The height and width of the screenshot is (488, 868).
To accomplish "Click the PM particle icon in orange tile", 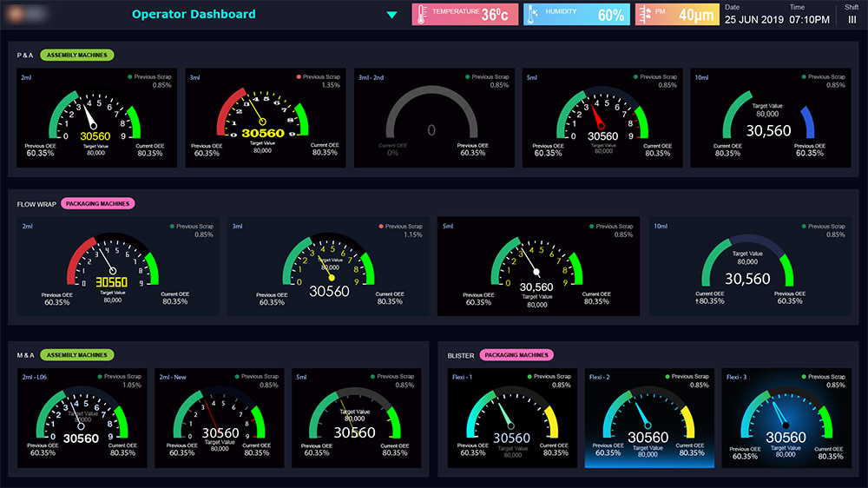I will [644, 14].
